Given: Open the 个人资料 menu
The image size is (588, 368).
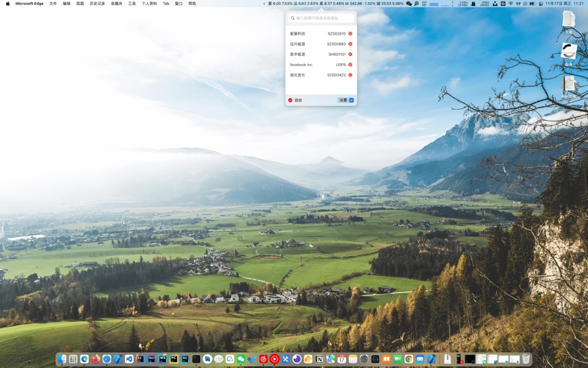Looking at the screenshot, I should 149,4.
